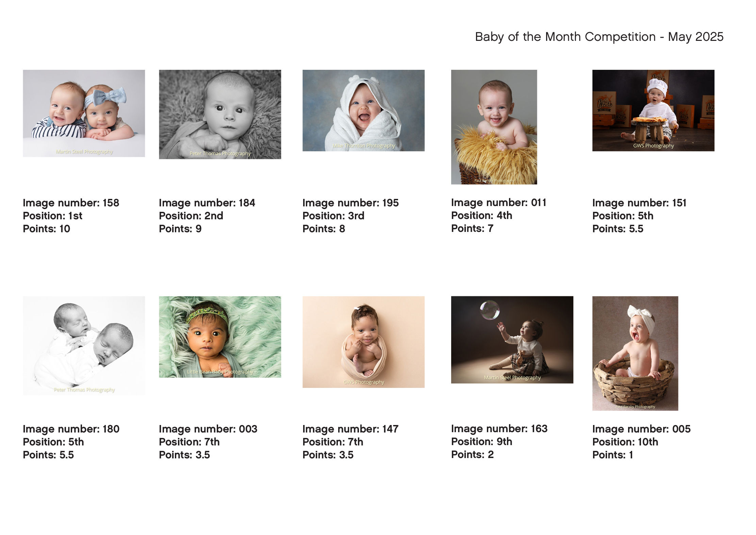Select the baby chef with pizza photo
The width and height of the screenshot is (756, 535).
click(x=653, y=110)
